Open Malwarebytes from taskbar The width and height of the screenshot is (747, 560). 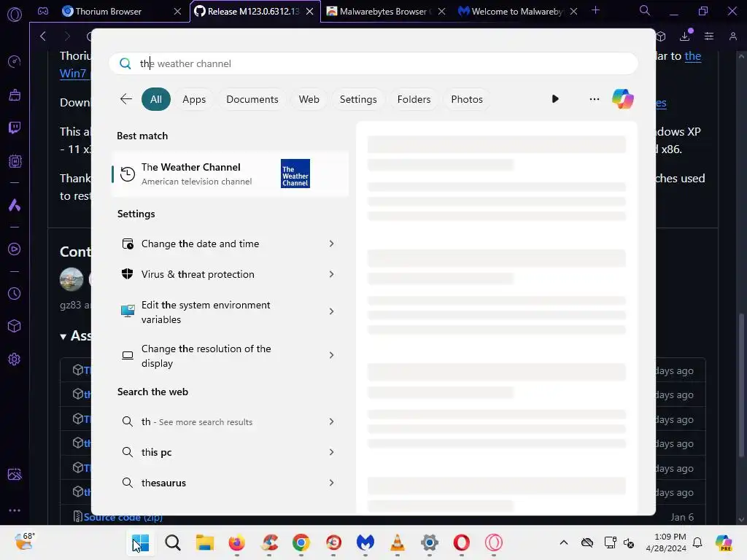[365, 542]
